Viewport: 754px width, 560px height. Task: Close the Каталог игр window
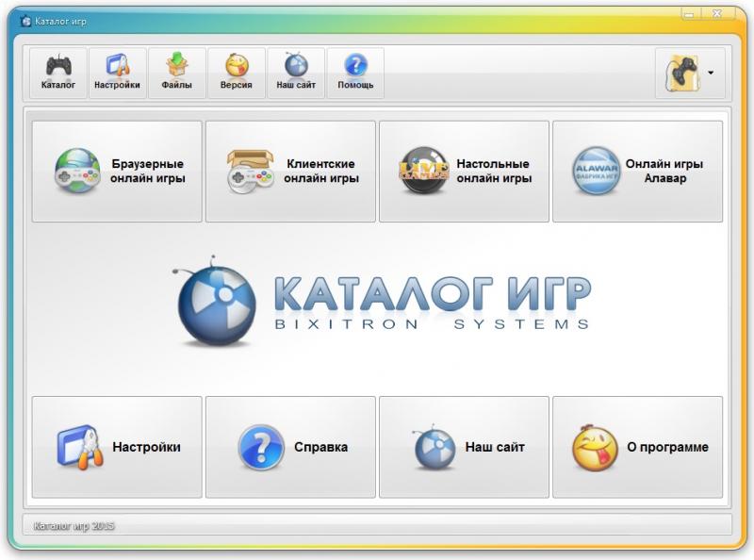tap(717, 14)
